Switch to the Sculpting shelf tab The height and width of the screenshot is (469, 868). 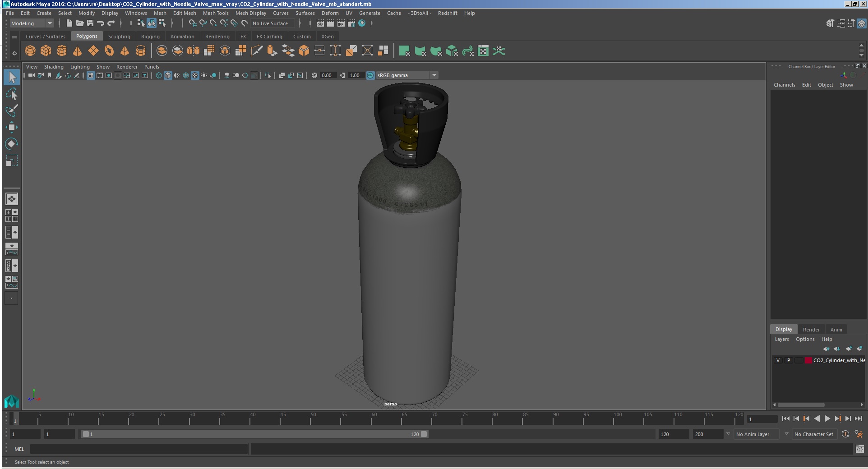click(x=119, y=37)
